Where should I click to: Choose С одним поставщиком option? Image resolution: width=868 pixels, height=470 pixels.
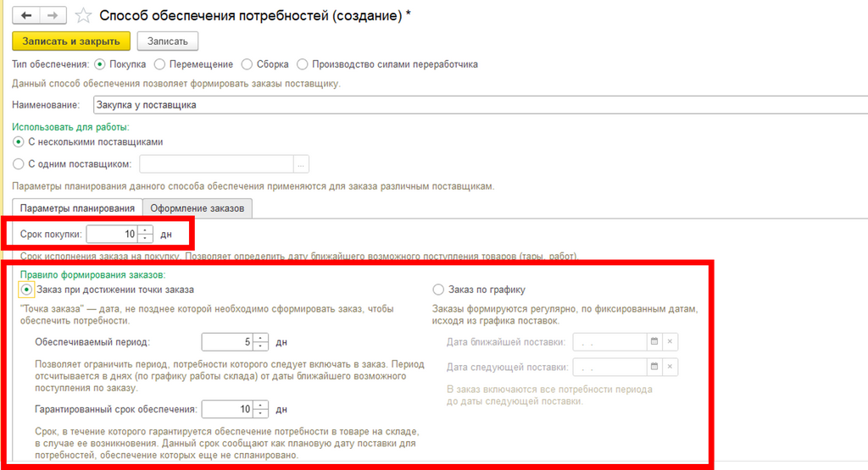[19, 164]
